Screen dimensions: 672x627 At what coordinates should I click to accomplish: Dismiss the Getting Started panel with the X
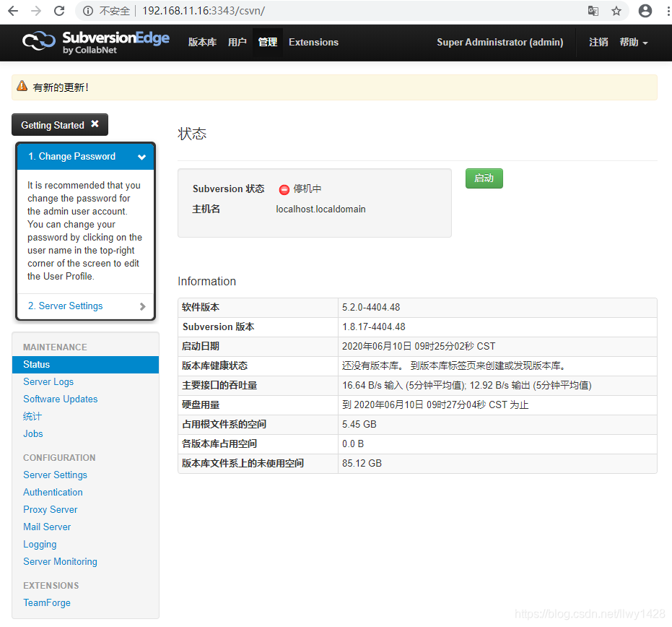95,124
